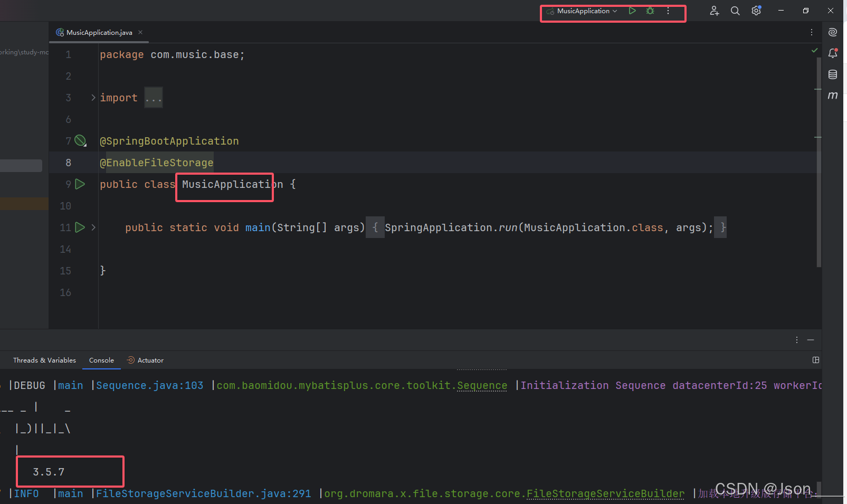Screen dimensions: 847x504
Task: Switch to Threads & Variables tab
Action: 44,360
